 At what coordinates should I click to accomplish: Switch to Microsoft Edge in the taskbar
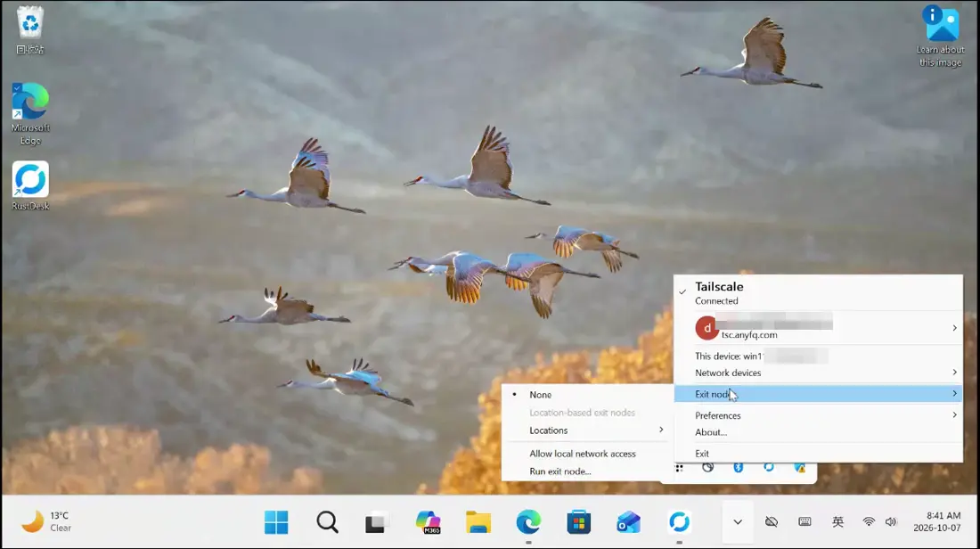click(x=528, y=522)
